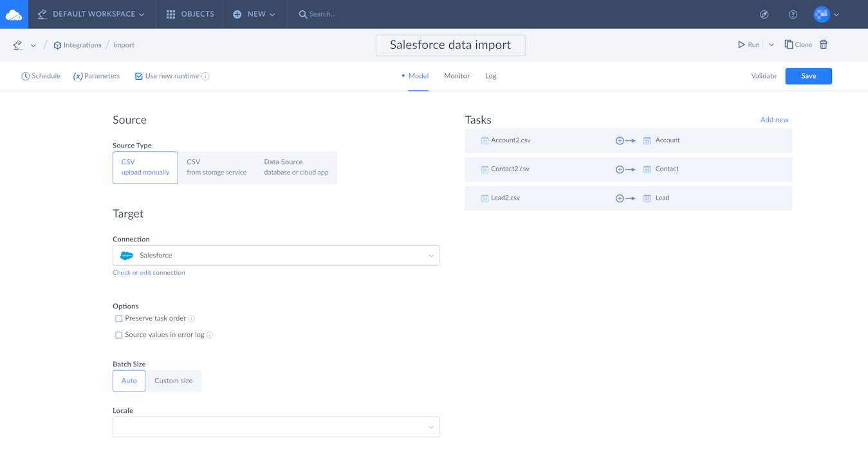The width and height of the screenshot is (868, 472).
Task: Open the compass explore icon
Action: tap(764, 14)
